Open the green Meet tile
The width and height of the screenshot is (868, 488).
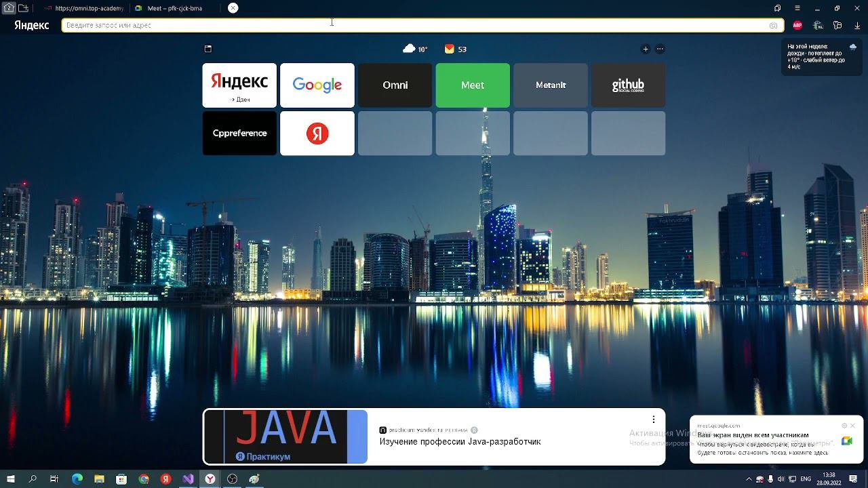473,85
